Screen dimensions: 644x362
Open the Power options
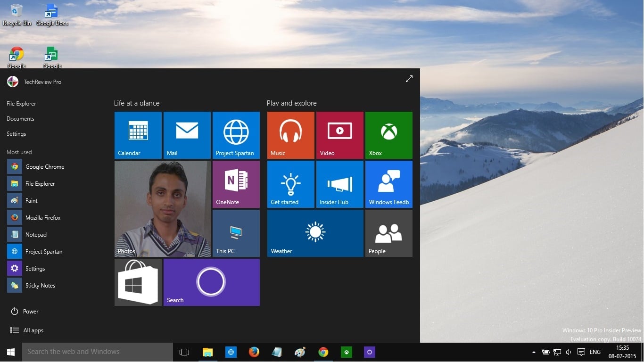click(x=25, y=312)
